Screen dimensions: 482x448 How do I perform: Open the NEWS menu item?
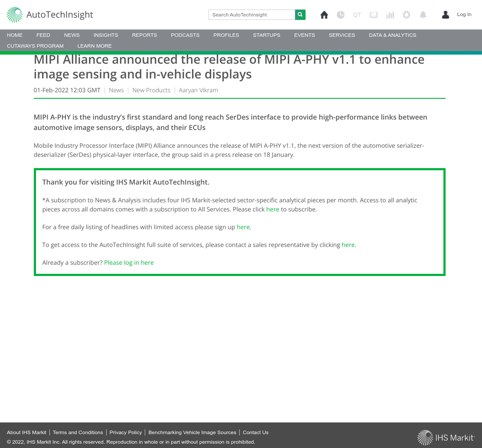(x=72, y=35)
